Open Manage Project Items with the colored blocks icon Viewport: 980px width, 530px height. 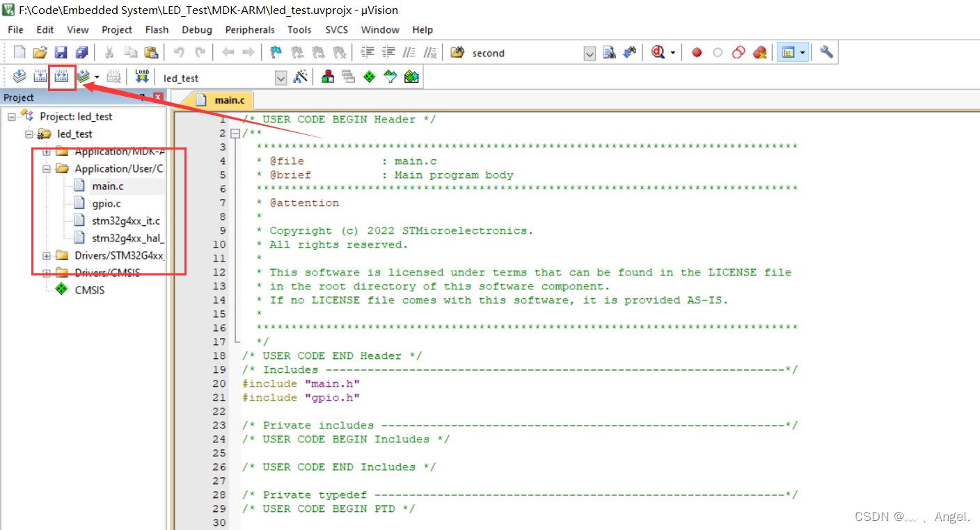coord(327,77)
